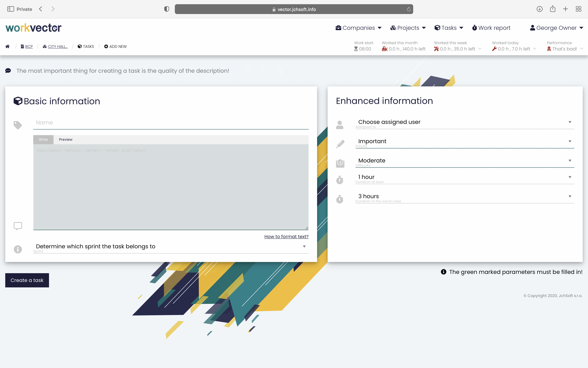Click the privacy shield icon
The height and width of the screenshot is (368, 588).
167,9
